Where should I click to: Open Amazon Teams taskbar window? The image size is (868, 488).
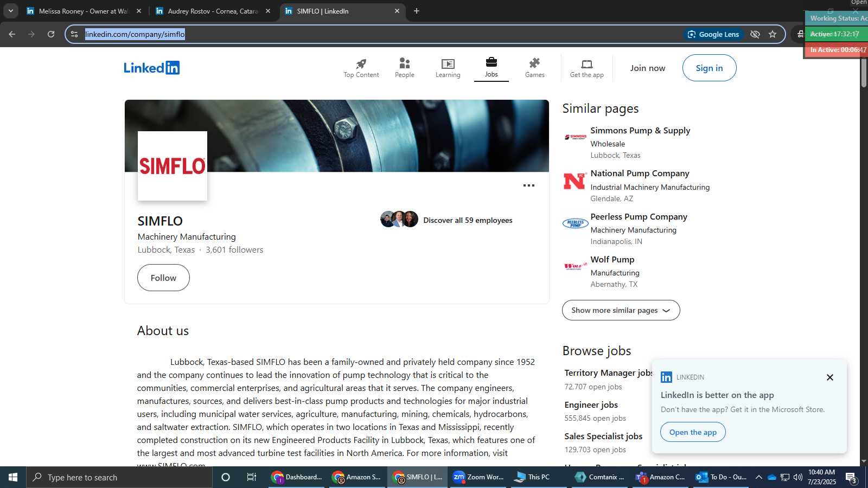coord(660,477)
